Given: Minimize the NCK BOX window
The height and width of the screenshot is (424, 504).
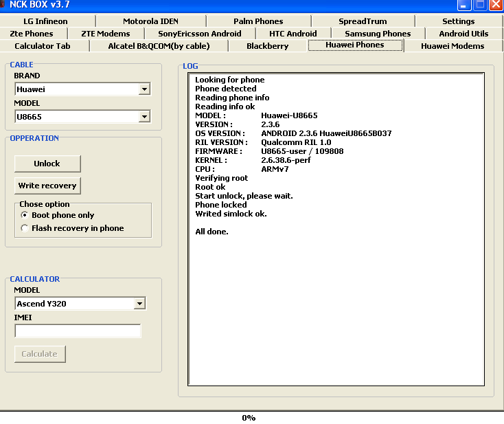Looking at the screenshot, I should click(x=465, y=4).
